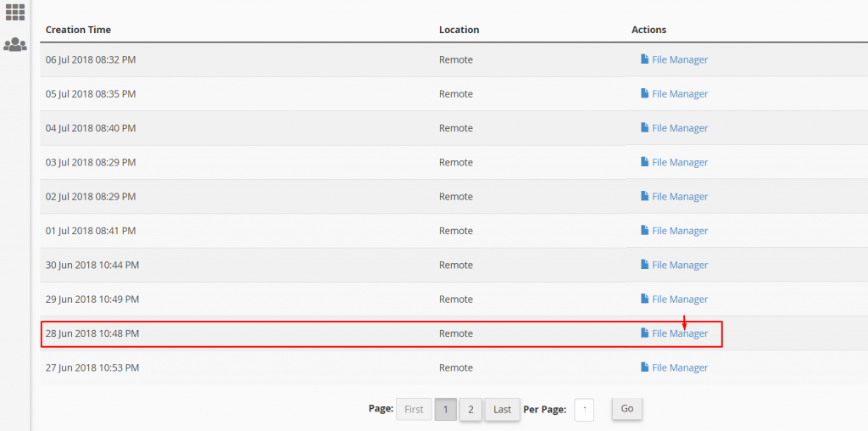Focus the Per Page input field
Image resolution: width=868 pixels, height=431 pixels.
click(584, 409)
